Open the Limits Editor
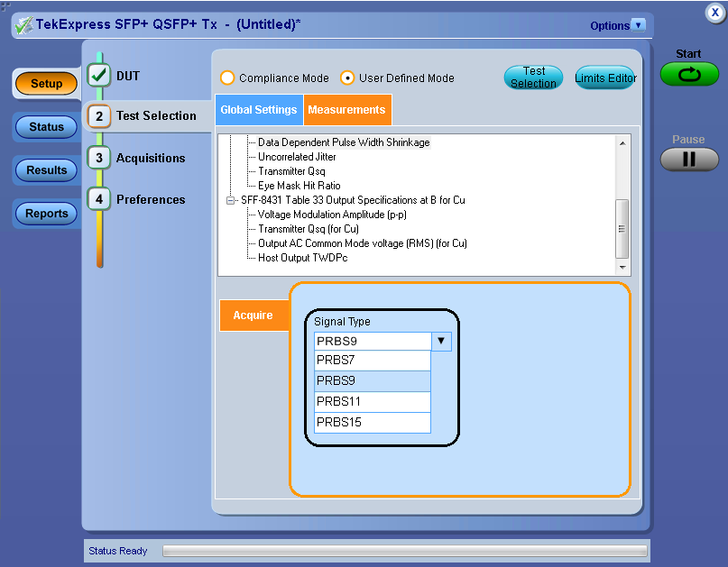 tap(605, 78)
